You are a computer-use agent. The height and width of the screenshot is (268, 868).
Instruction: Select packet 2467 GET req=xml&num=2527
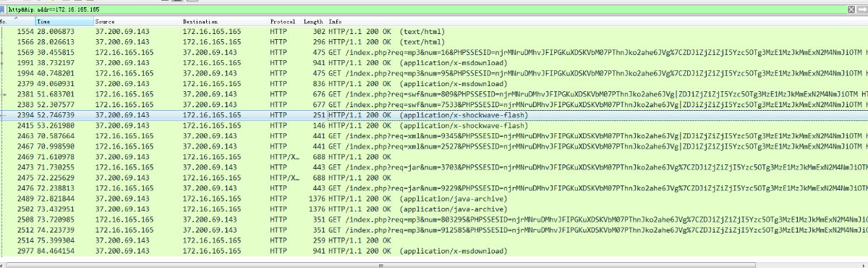(434, 147)
